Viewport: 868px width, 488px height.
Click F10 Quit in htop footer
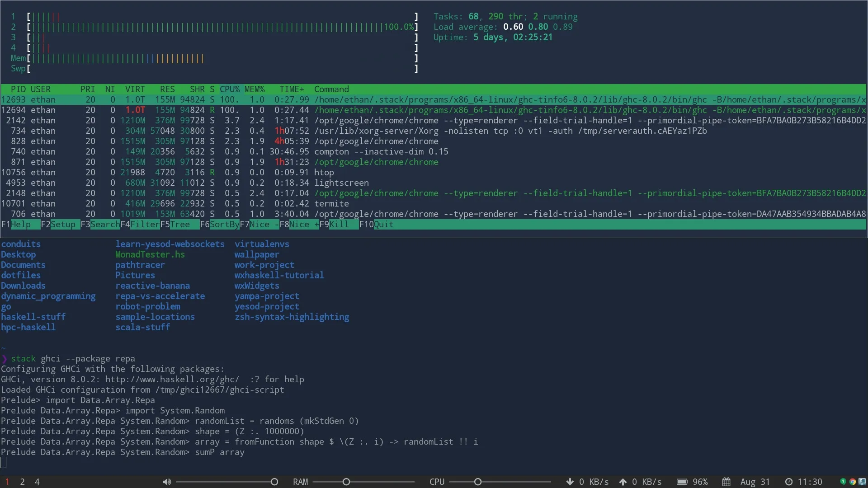click(x=376, y=224)
